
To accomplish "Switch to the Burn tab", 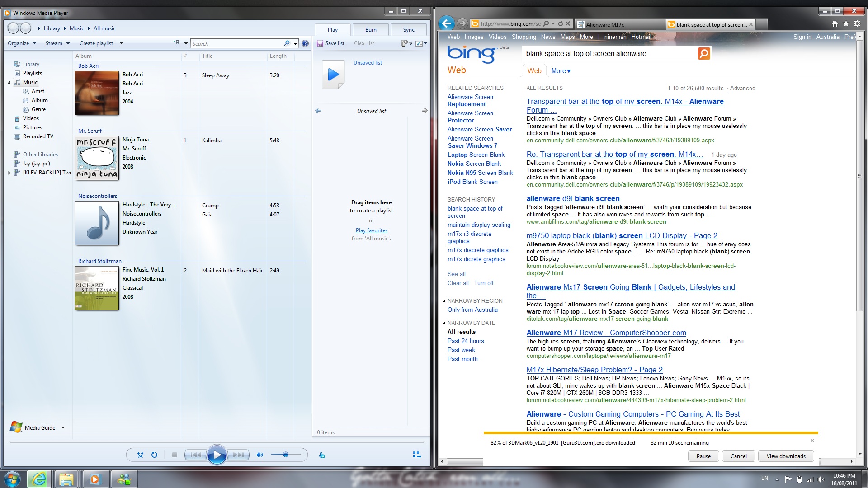I will pyautogui.click(x=371, y=30).
